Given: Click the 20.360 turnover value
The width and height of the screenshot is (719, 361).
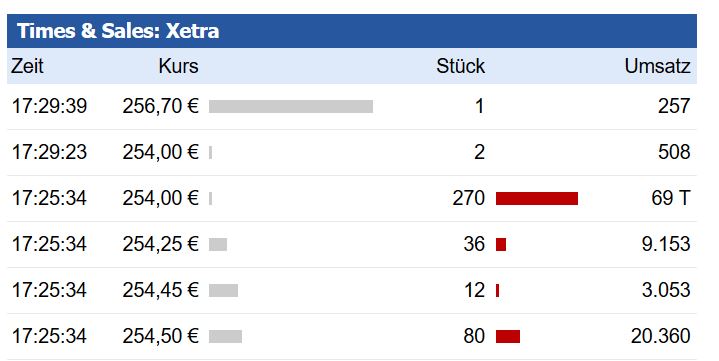Looking at the screenshot, I should click(x=660, y=336).
